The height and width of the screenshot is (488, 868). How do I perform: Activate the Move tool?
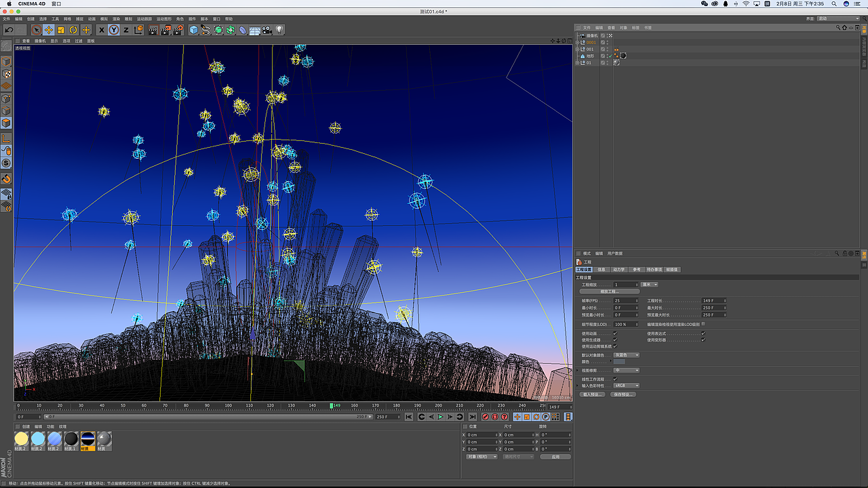pos(49,30)
